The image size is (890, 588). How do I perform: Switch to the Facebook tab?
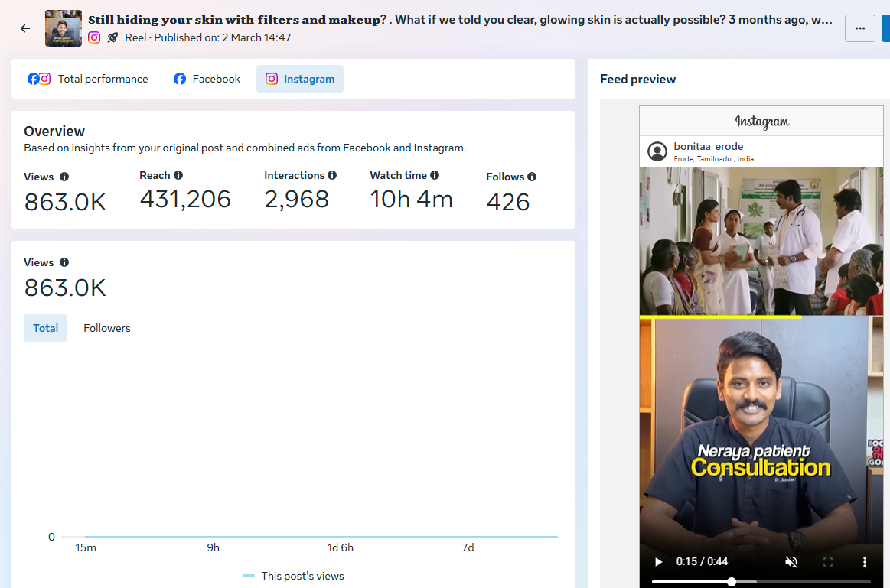(207, 79)
